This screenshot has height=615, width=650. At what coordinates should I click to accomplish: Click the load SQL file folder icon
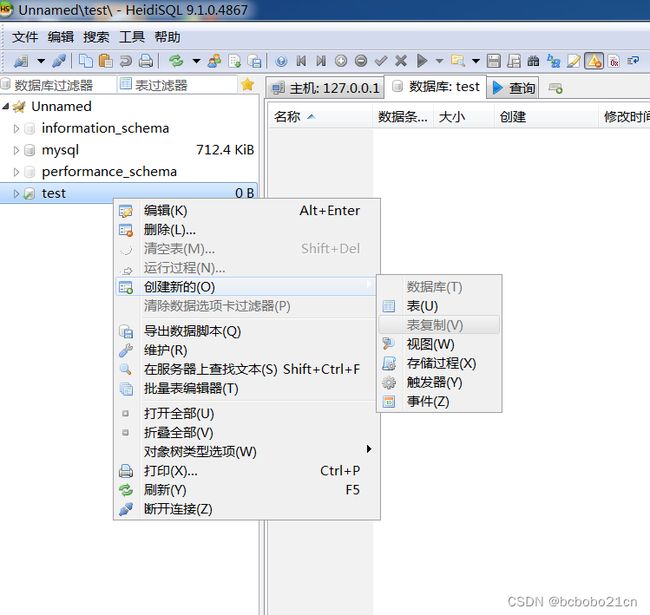click(458, 61)
